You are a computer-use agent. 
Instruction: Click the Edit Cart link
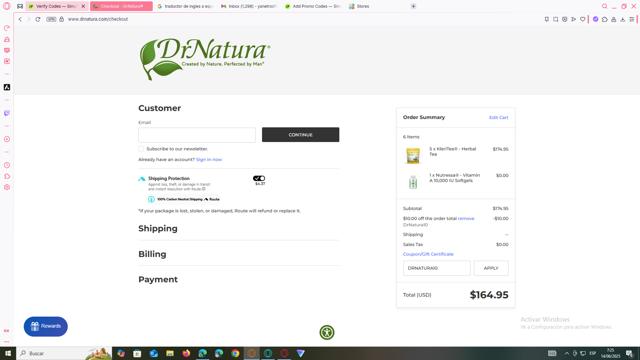pos(498,118)
